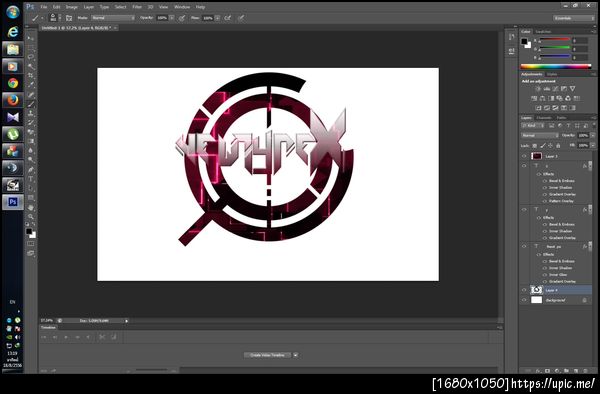This screenshot has height=394, width=600.
Task: Add a Curves adjustment
Action: pyautogui.click(x=555, y=89)
